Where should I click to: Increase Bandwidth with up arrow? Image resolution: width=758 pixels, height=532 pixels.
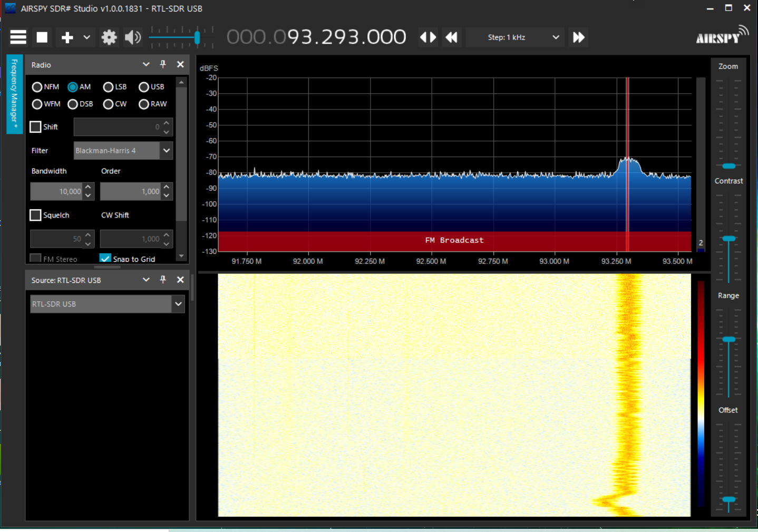coord(89,187)
